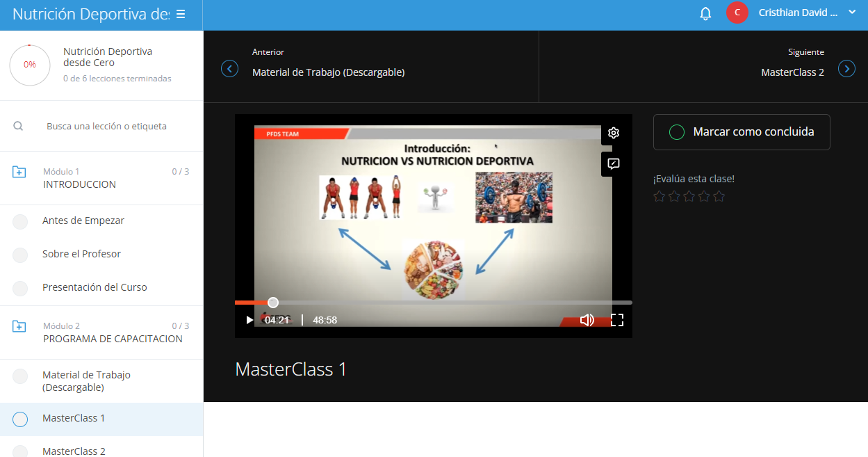Image resolution: width=868 pixels, height=457 pixels.
Task: Enter fullscreen video mode
Action: (x=617, y=320)
